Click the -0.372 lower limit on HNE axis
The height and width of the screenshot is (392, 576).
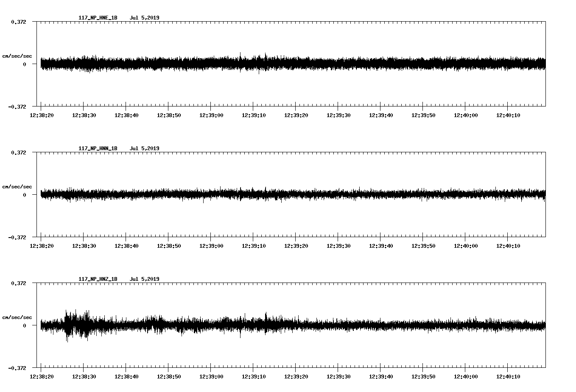point(17,107)
